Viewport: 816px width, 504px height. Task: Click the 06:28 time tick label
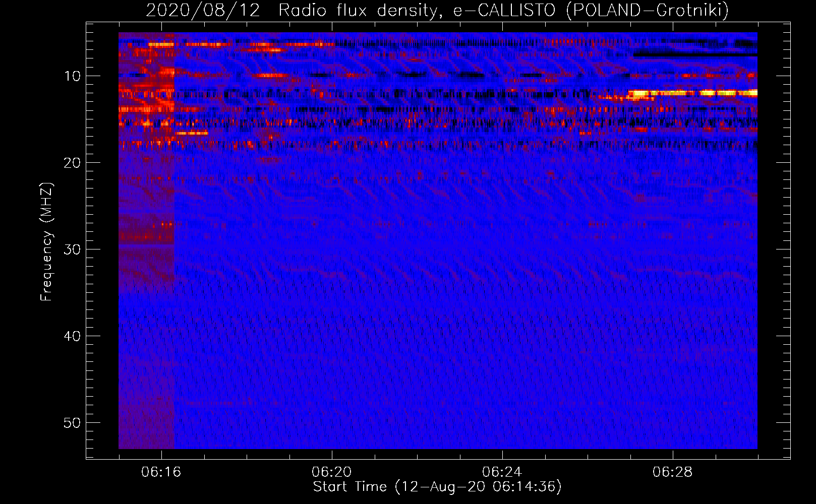[x=673, y=472]
